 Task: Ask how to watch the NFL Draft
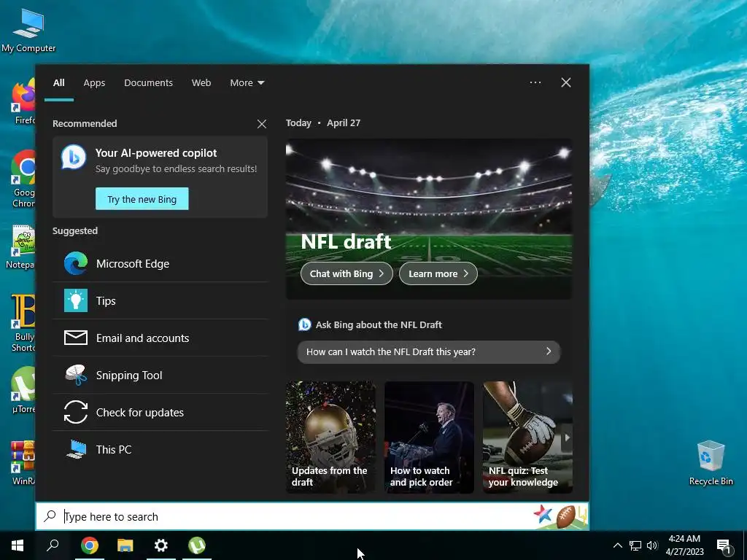click(429, 352)
